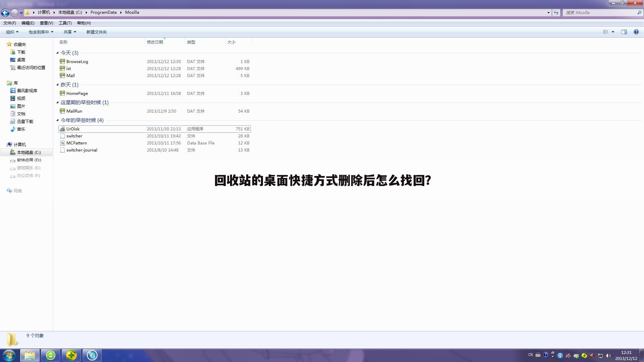644x362 pixels.
Task: Open 图片 library
Action: [x=21, y=106]
